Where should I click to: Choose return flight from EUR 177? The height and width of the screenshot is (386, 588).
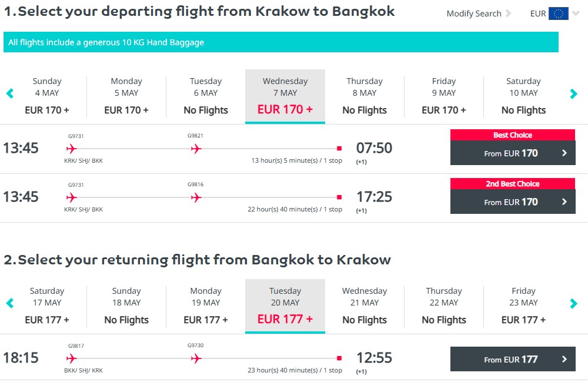(513, 360)
